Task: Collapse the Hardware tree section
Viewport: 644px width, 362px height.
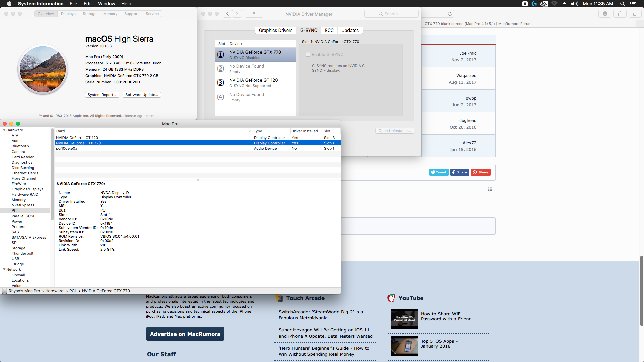Action: click(x=4, y=130)
